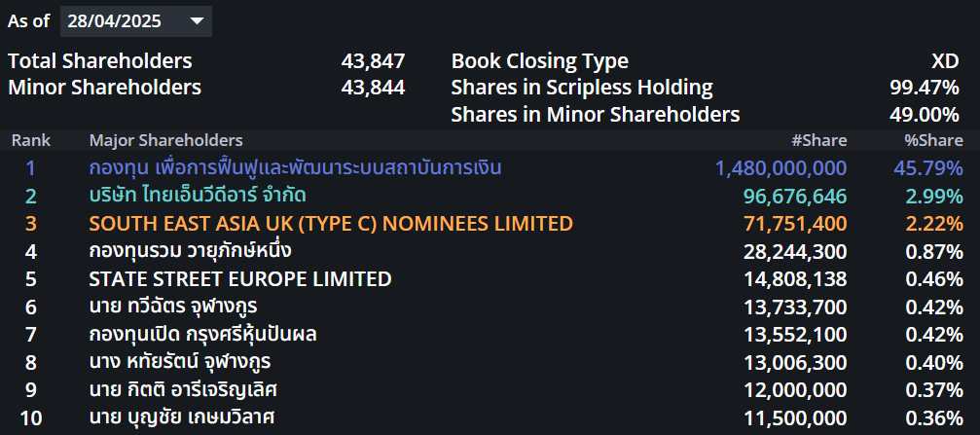Select the บริษัท ไทยเอ็นวีดีอาร์ จำกัด row

[490, 197]
